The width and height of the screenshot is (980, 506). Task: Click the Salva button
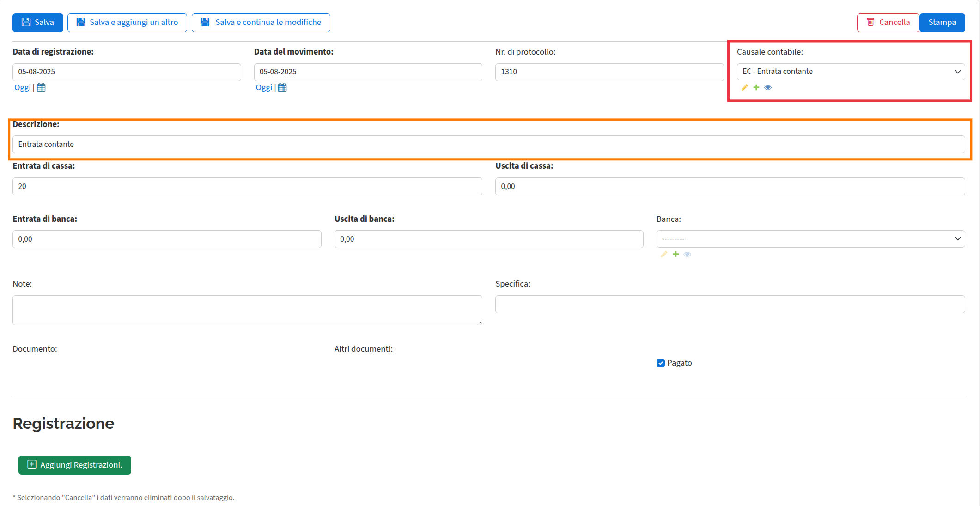click(38, 23)
